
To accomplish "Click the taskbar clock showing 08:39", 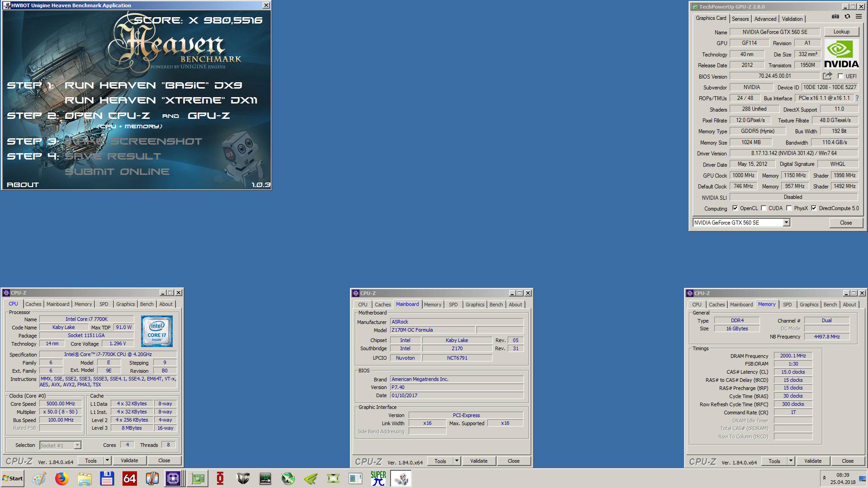I will [843, 475].
